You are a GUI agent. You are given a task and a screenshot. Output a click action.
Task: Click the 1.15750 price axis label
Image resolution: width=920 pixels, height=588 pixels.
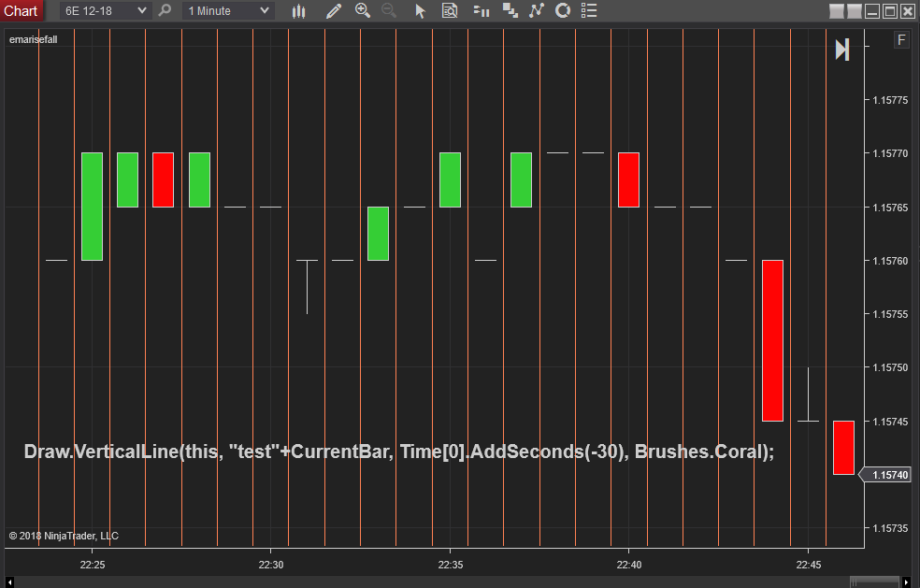coord(890,367)
